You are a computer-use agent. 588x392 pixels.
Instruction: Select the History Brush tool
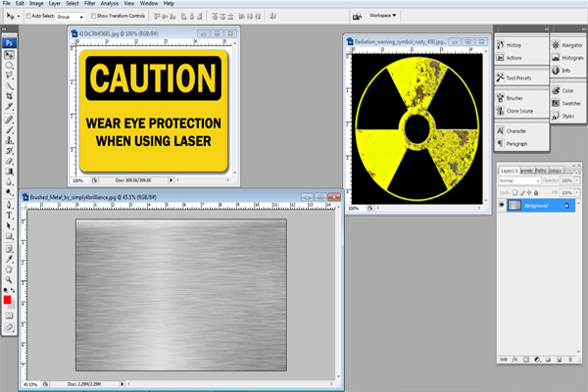[x=9, y=151]
